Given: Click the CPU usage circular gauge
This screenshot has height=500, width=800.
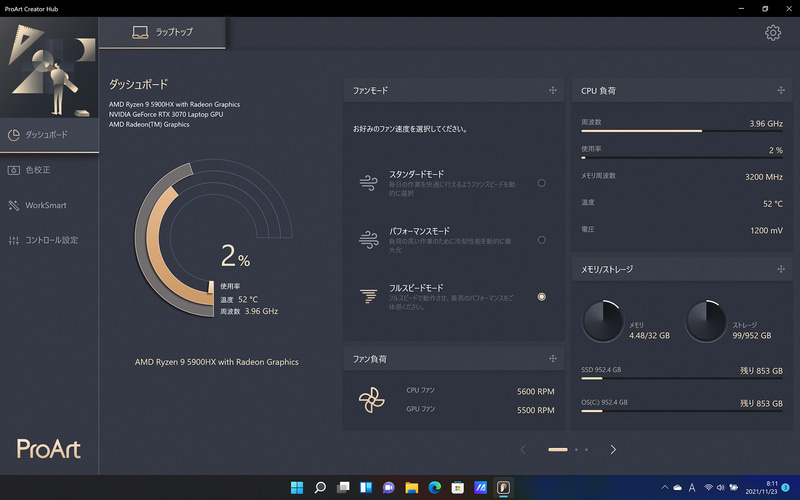Looking at the screenshot, I should coord(213,238).
